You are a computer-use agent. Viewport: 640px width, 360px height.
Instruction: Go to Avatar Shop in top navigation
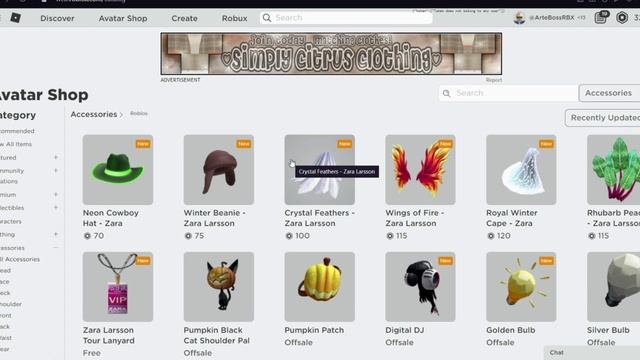coord(123,18)
